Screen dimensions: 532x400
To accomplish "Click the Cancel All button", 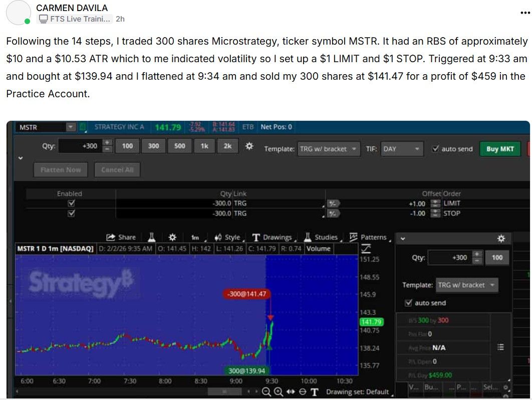I will coord(117,169).
